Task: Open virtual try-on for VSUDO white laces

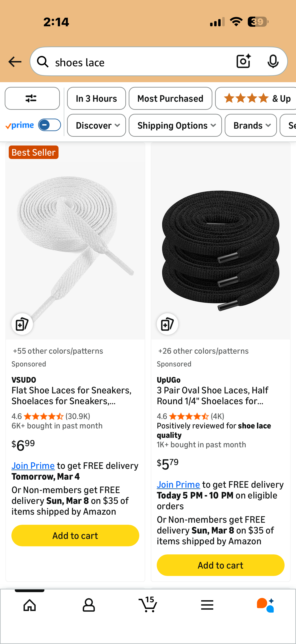Action: (x=22, y=324)
